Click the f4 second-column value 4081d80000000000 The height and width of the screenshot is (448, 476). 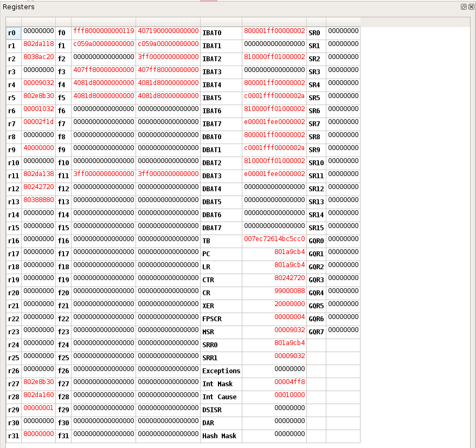pyautogui.click(x=168, y=83)
